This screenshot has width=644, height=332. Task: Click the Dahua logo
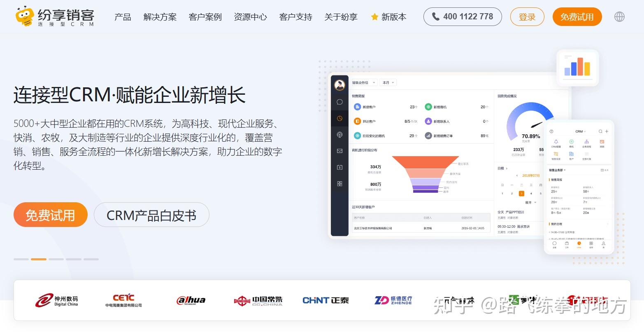(x=191, y=301)
